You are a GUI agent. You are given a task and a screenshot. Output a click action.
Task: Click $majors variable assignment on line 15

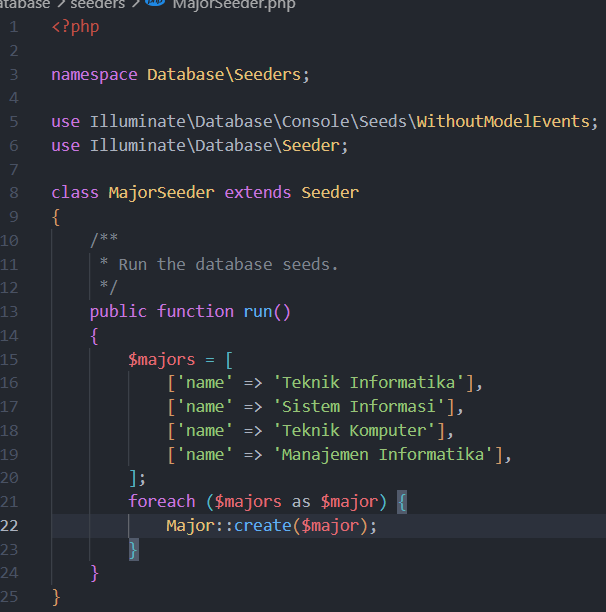click(162, 359)
